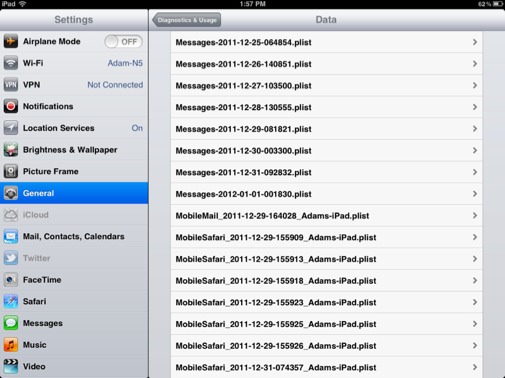Viewport: 505px width, 378px height.
Task: Open MobileSafari_2011-12-31-074357_Adams-iPad.plist
Action: coord(326,367)
